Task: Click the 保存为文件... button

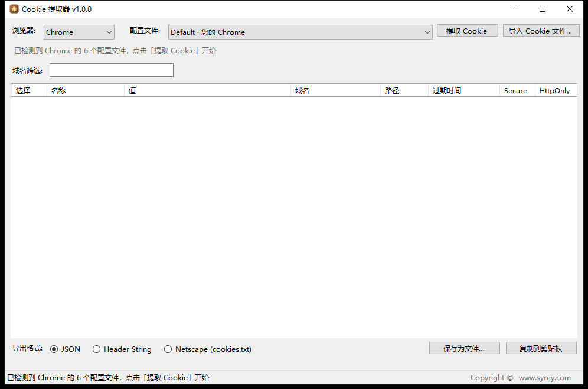Action: coord(464,348)
